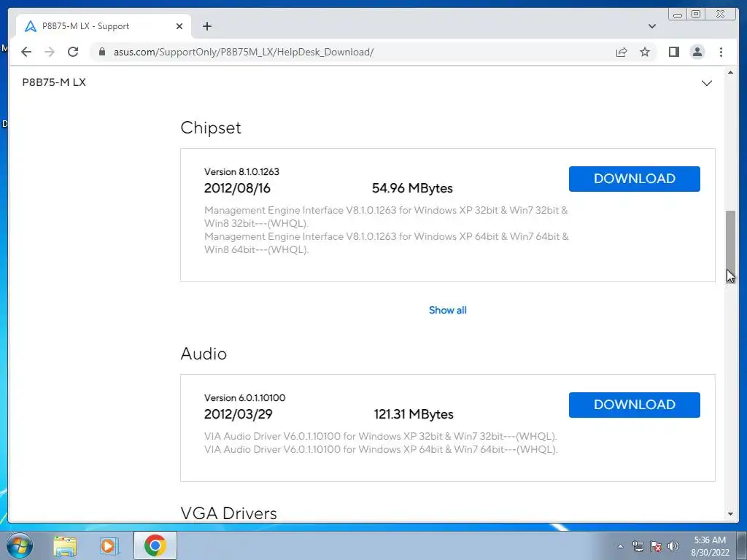Click the scrollbar up arrow

coord(730,72)
